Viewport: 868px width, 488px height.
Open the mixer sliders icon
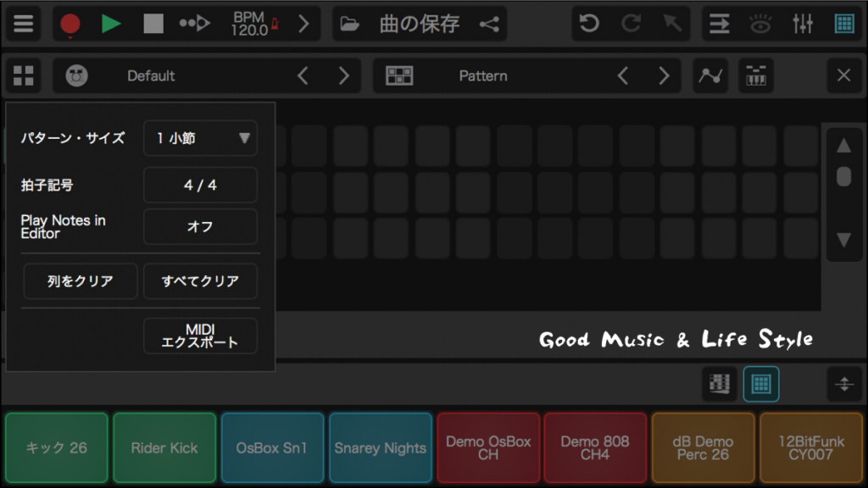coord(803,24)
